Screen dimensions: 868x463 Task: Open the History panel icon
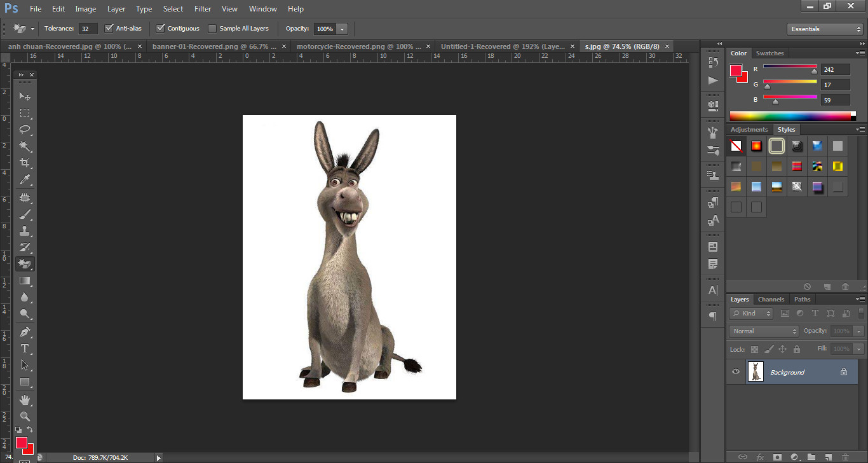(x=713, y=63)
